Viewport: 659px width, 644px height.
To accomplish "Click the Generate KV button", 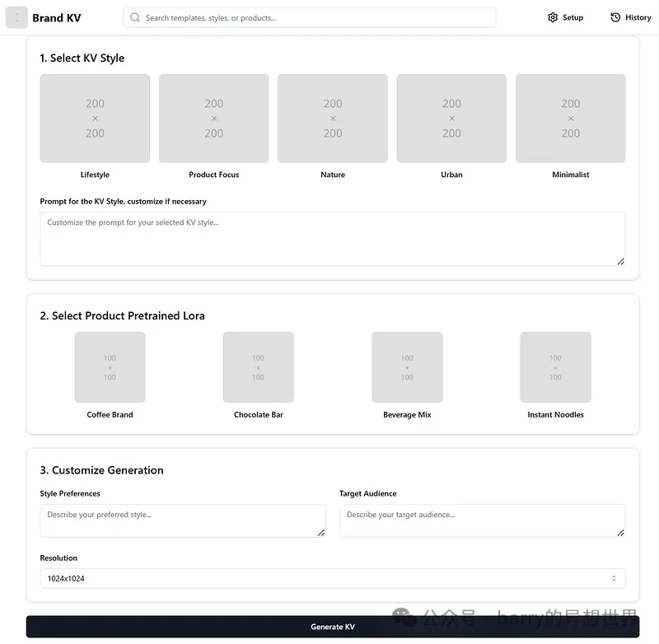I will (x=333, y=627).
